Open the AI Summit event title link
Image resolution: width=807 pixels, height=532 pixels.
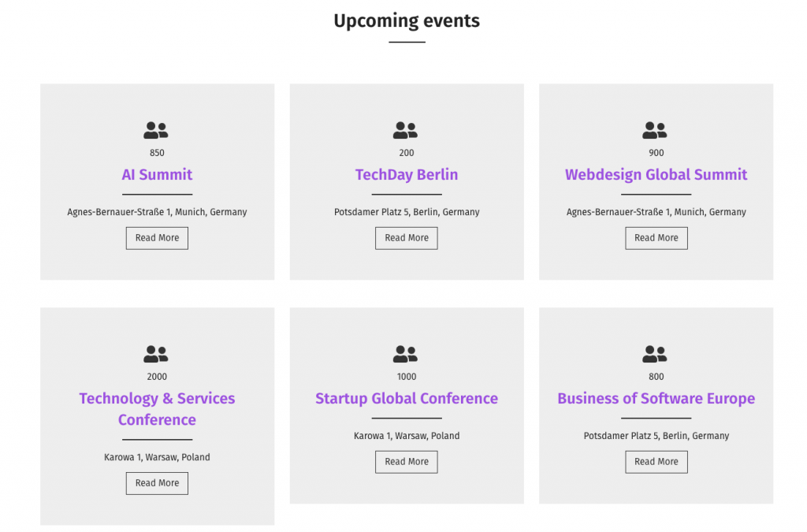point(157,175)
